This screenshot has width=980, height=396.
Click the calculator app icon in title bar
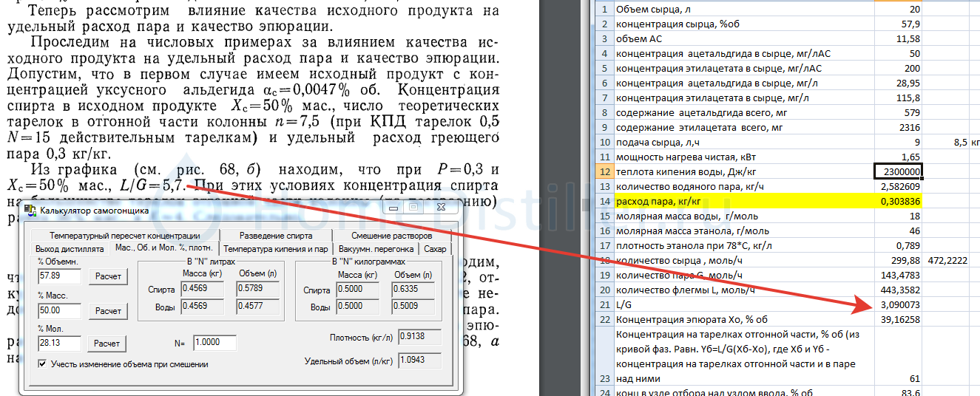[30, 211]
